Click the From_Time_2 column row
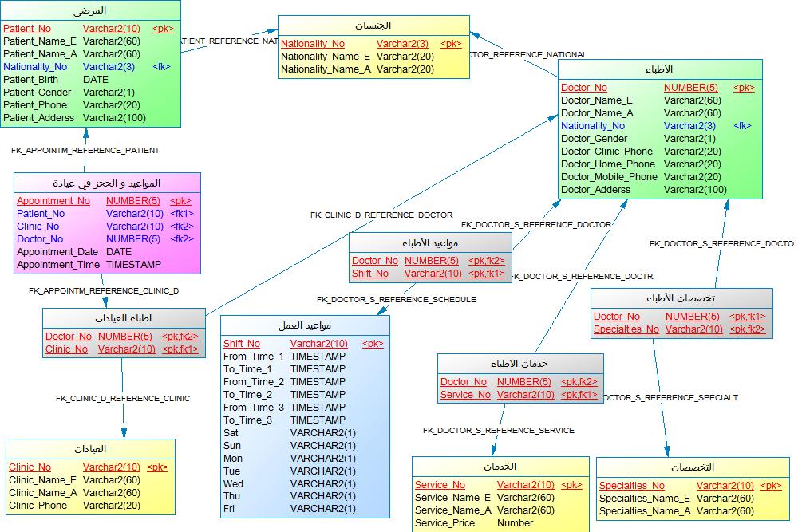The width and height of the screenshot is (798, 532). click(x=284, y=382)
